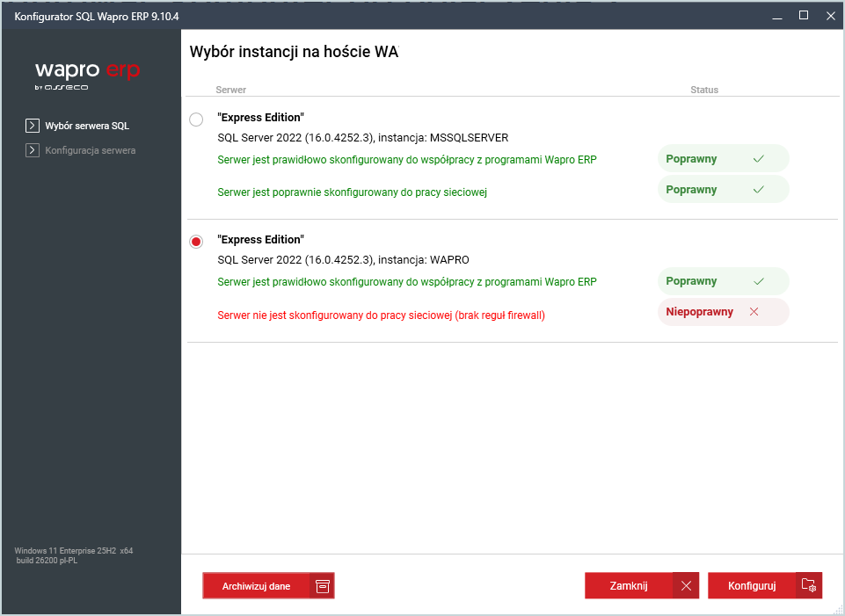Click the wapro erp logo

87,76
